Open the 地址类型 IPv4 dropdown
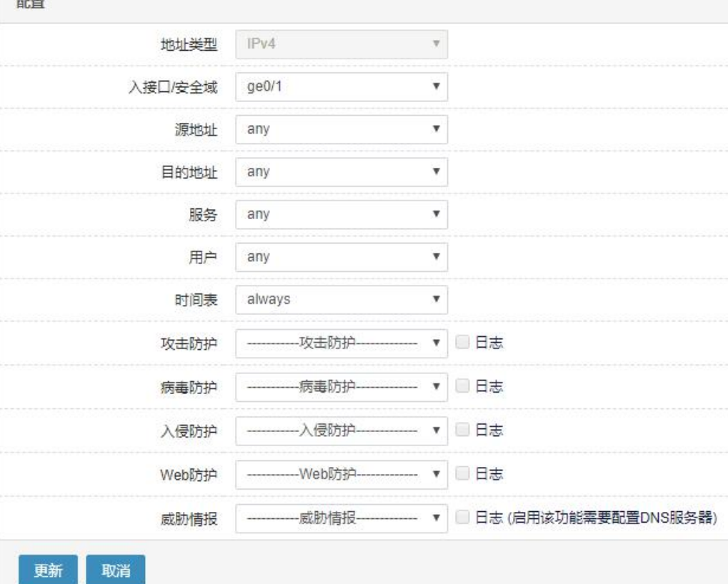 click(x=341, y=44)
